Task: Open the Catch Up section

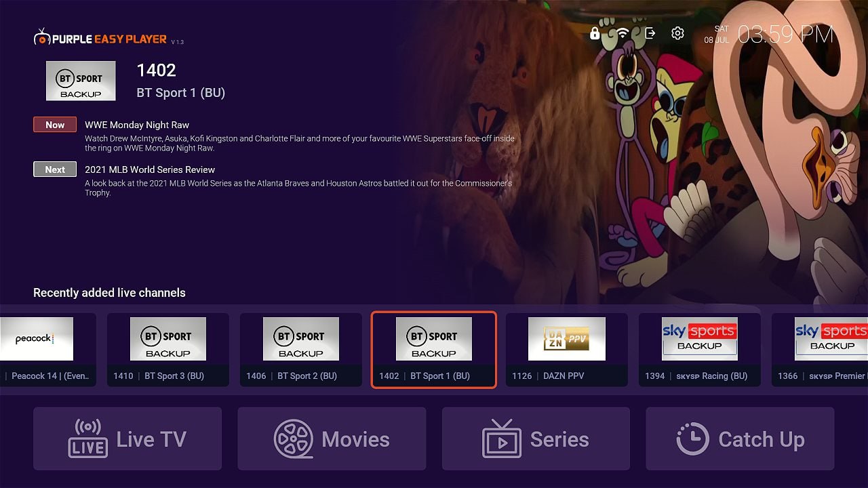Action: (740, 439)
